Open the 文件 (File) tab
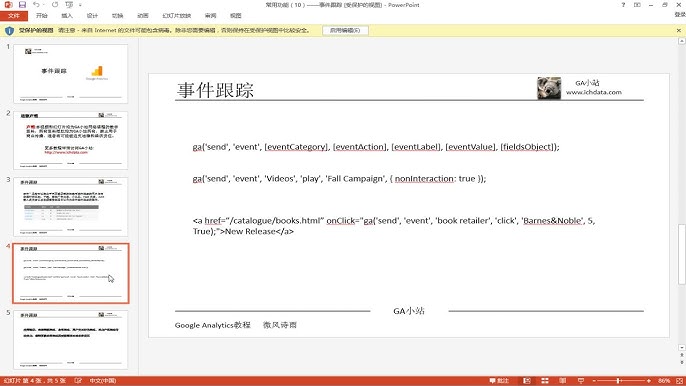This screenshot has height=386, width=686. pyautogui.click(x=14, y=16)
